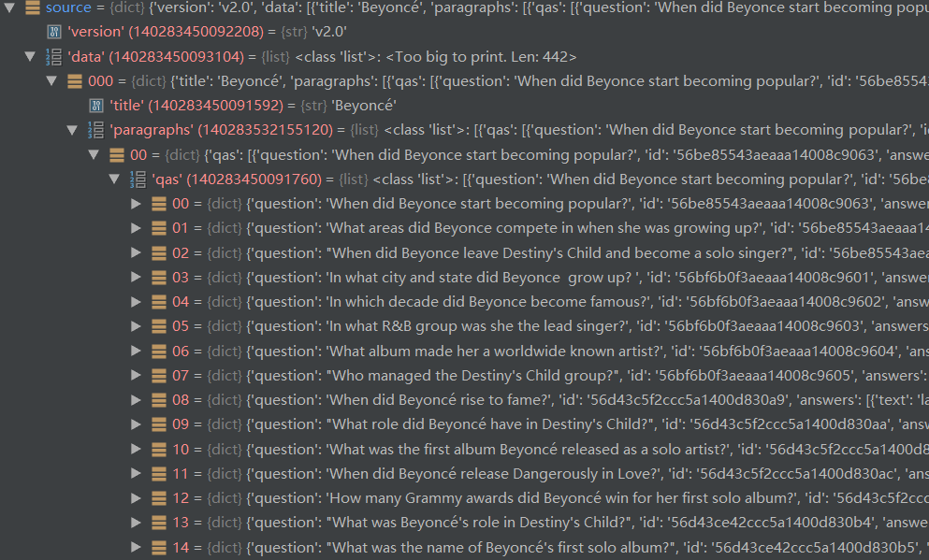Select question about R&B group lead singer
929x560 pixels.
pyautogui.click(x=477, y=326)
